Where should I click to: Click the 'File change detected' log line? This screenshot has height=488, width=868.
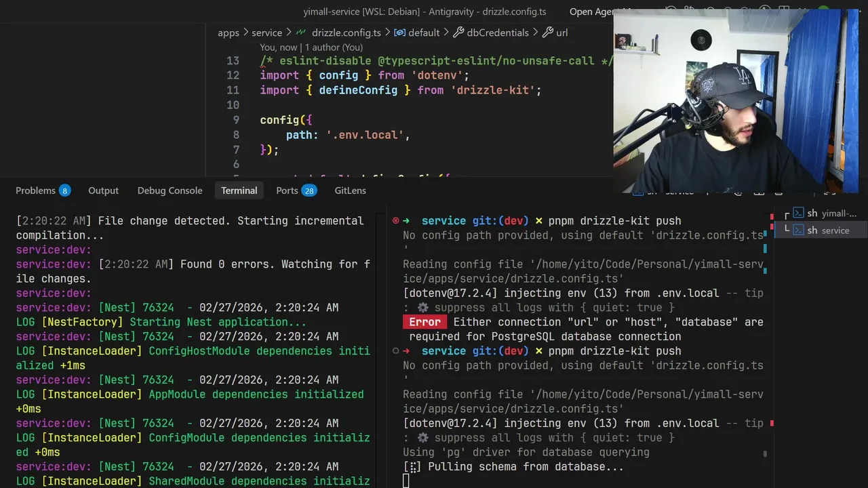[190, 228]
